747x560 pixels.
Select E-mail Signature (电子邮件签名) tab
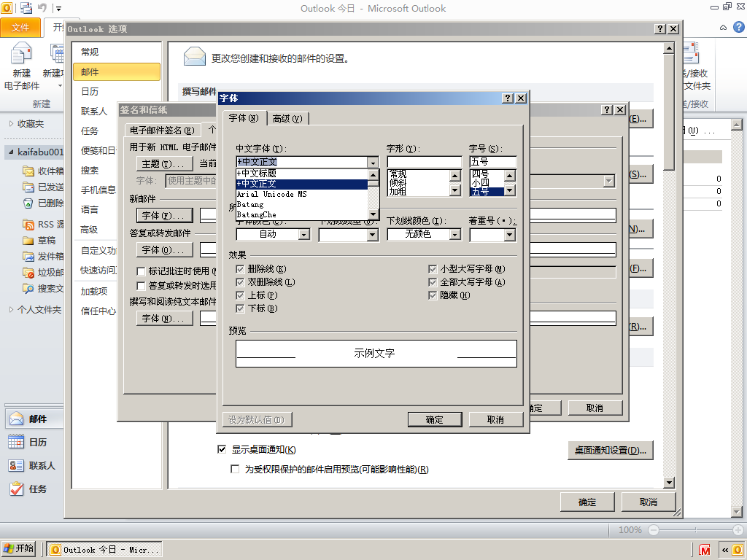[162, 130]
